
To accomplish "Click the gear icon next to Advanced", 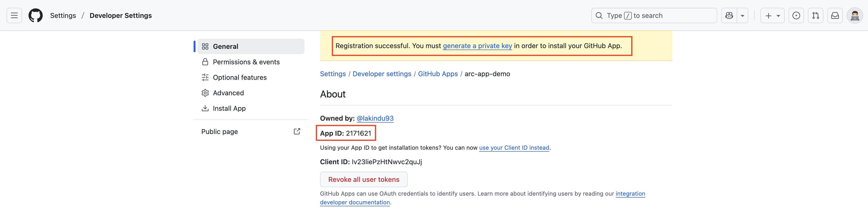I will click(x=205, y=92).
